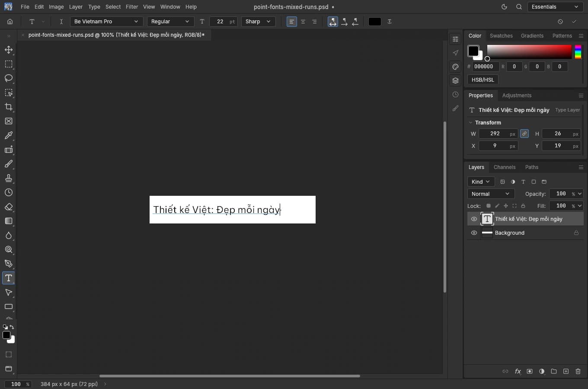The height and width of the screenshot is (389, 588).
Task: Hide the Background layer visibility eye
Action: (474, 233)
